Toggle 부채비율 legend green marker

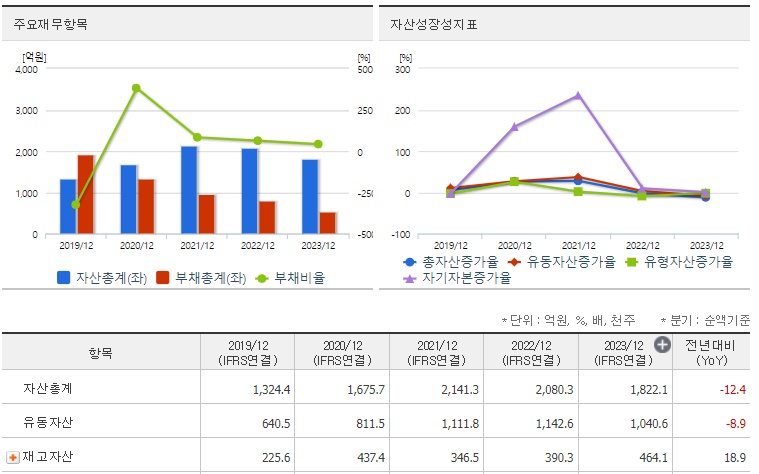tap(262, 278)
